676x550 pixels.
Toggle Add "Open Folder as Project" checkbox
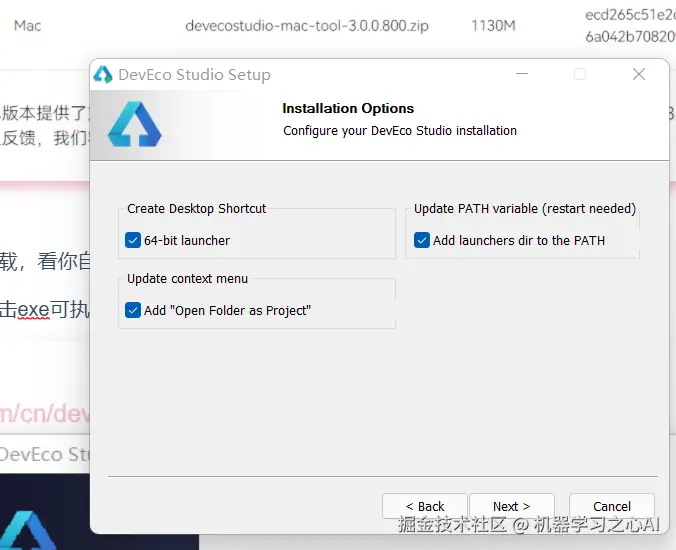click(x=133, y=310)
